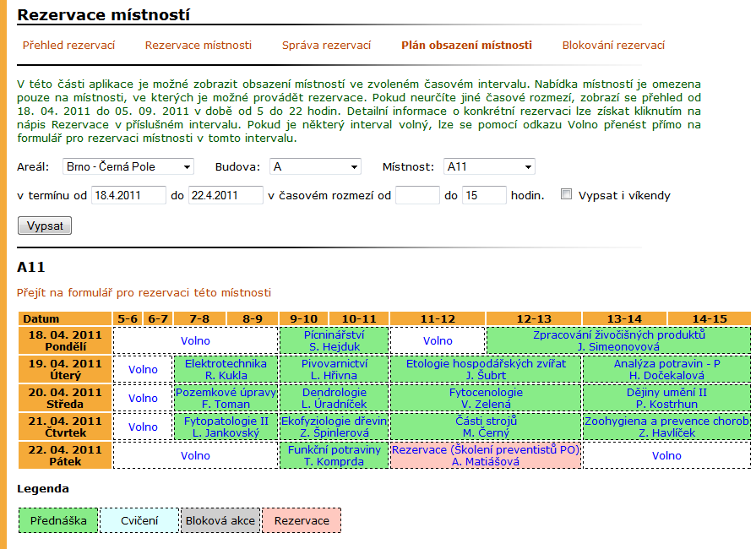Click Volno on Tuesday 5-7

(143, 370)
